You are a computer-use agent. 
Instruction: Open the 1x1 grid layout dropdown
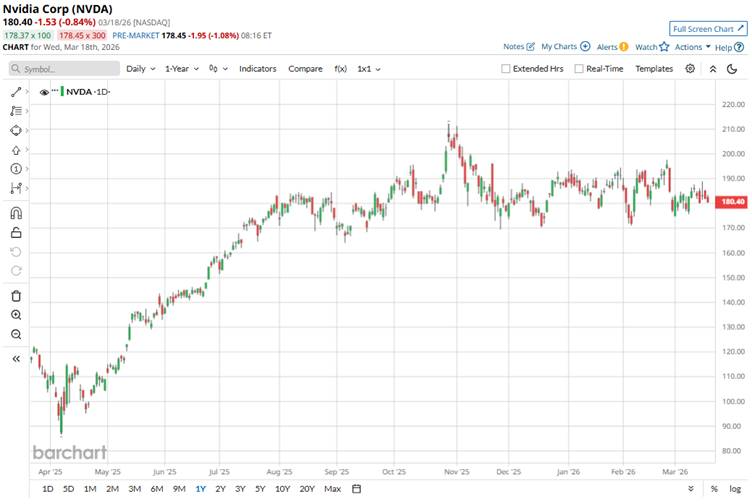pyautogui.click(x=369, y=69)
